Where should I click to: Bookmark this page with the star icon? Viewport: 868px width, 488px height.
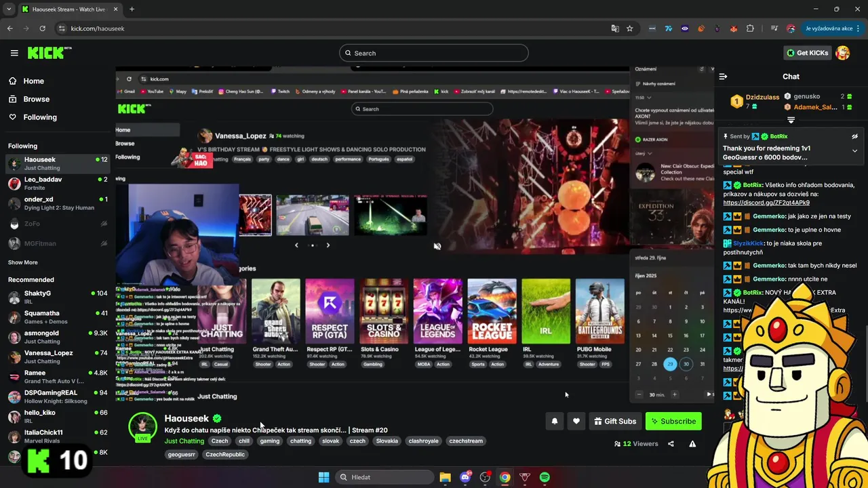[629, 28]
